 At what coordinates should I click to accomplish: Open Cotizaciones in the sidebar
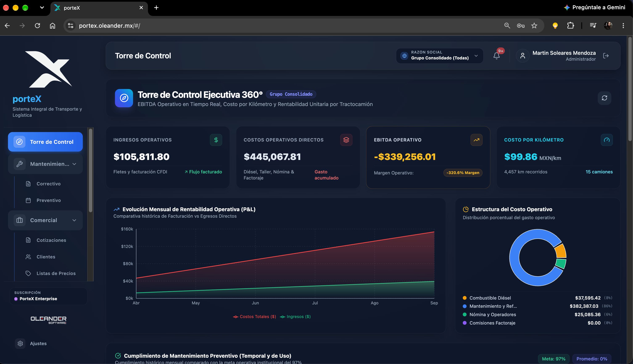click(51, 240)
